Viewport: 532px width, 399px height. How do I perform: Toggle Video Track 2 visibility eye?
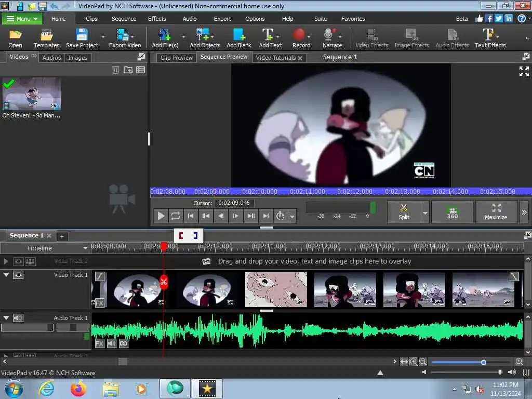point(18,261)
